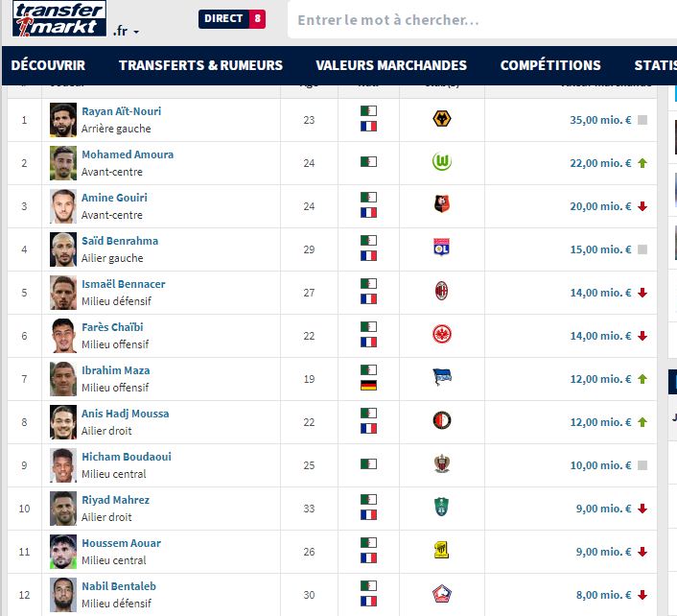Click the Direct live scores button
Screen dimensions: 677x616
pyautogui.click(x=232, y=19)
